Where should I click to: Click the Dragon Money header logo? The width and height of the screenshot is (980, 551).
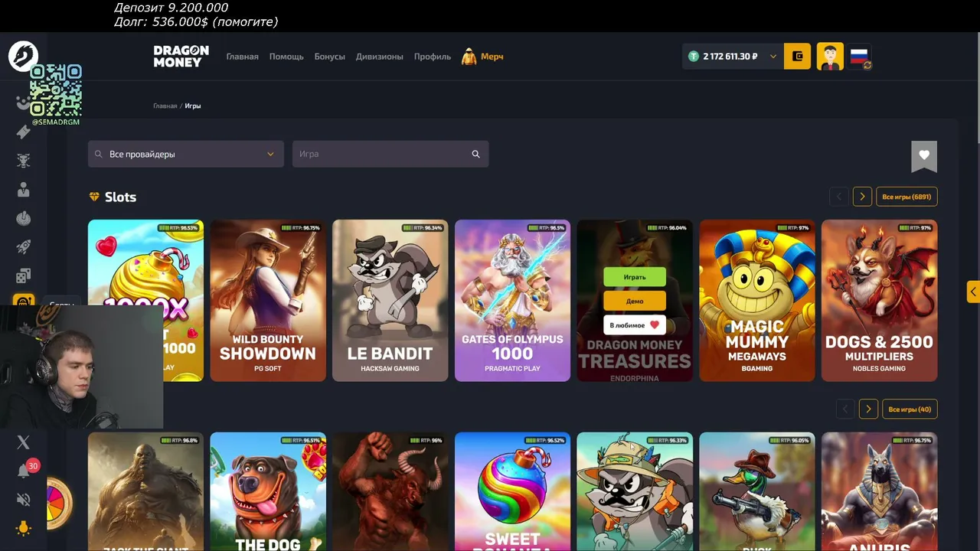click(181, 56)
